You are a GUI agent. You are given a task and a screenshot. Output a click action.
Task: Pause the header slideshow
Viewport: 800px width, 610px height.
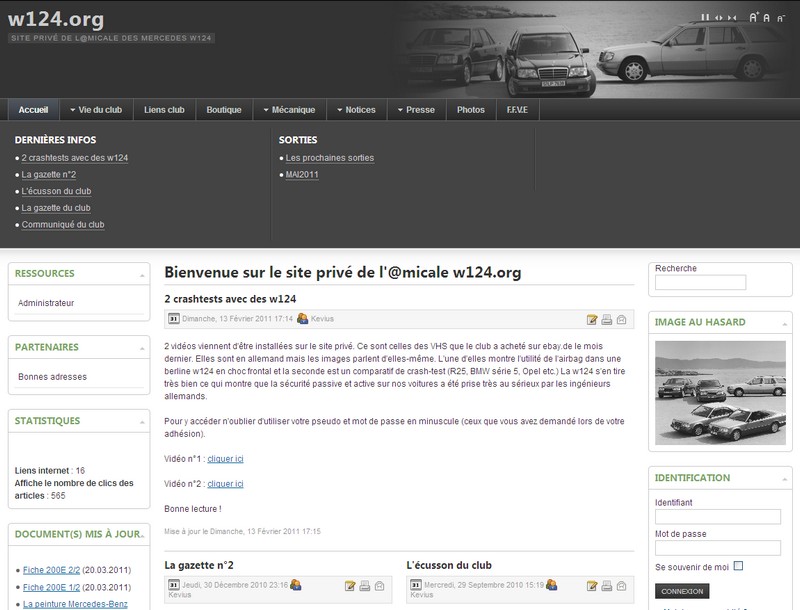(x=705, y=18)
